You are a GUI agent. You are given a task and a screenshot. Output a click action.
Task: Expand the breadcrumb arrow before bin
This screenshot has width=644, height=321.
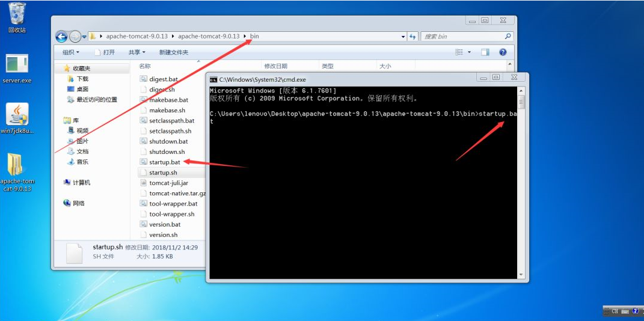[x=245, y=36]
